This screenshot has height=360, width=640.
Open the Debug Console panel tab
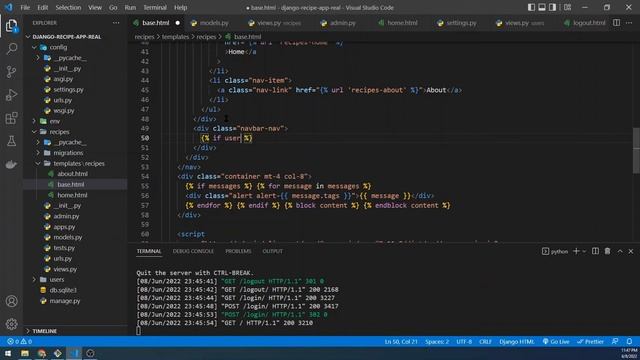pyautogui.click(x=193, y=251)
